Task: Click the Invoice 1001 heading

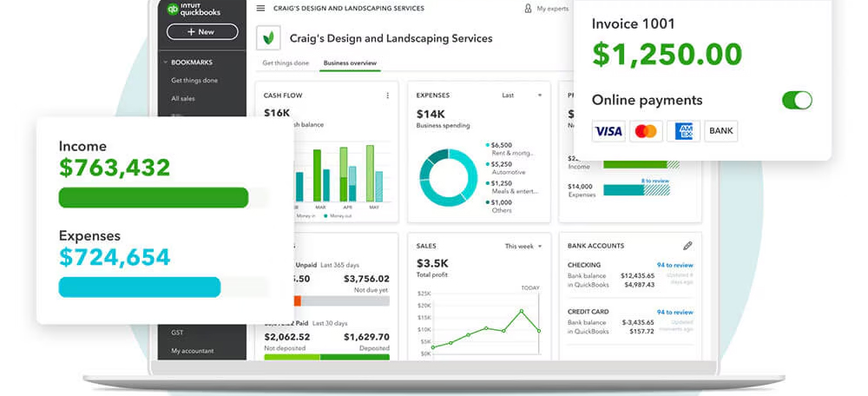Action: [634, 23]
